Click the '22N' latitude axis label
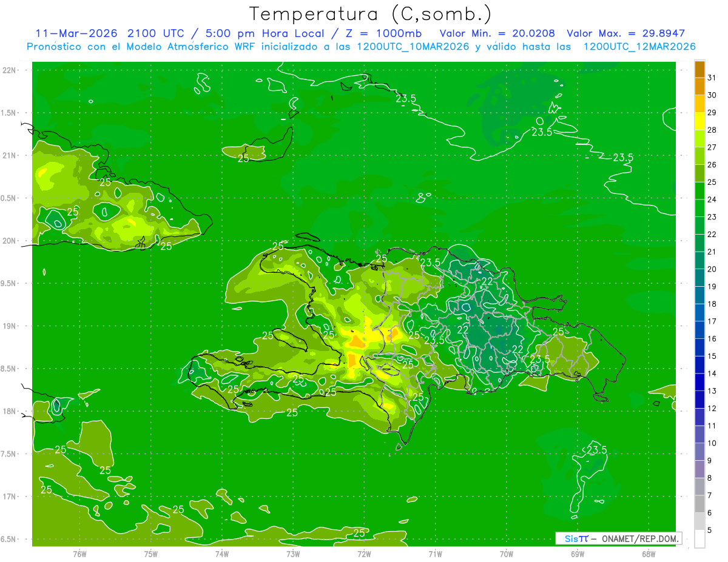The height and width of the screenshot is (562, 728). tap(9, 70)
